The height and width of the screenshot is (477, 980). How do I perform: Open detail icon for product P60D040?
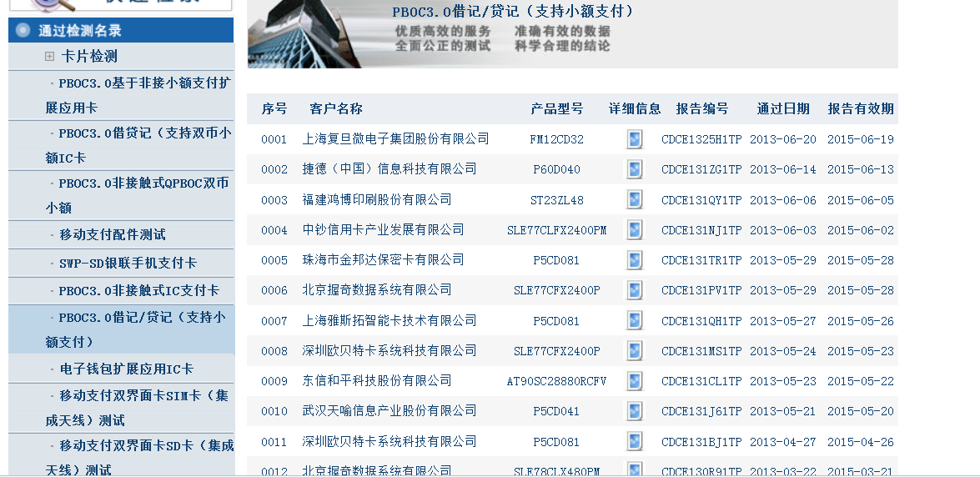point(635,169)
